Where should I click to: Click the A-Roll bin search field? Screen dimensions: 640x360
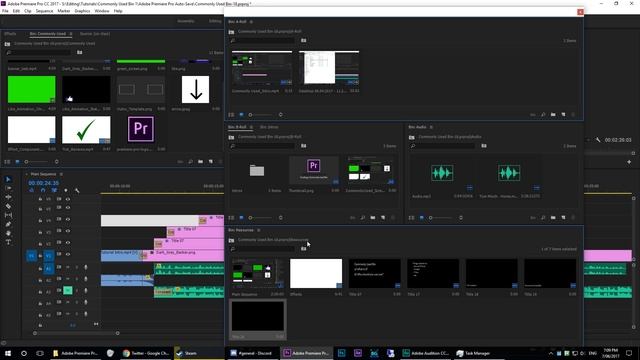pos(262,40)
